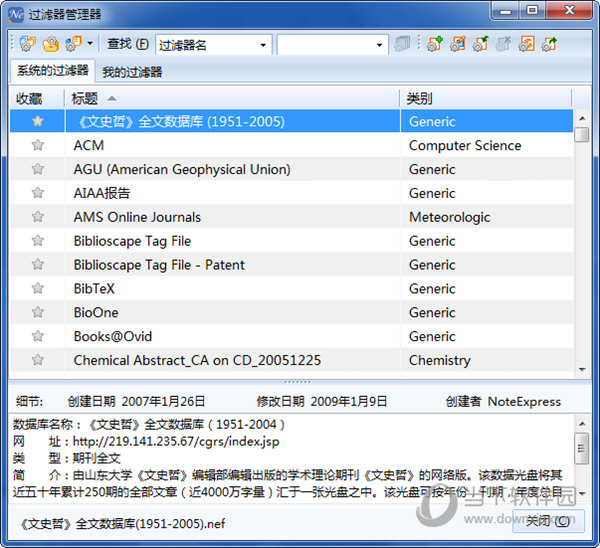The height and width of the screenshot is (548, 600).
Task: Toggle favorite star for AGU row
Action: (x=38, y=169)
